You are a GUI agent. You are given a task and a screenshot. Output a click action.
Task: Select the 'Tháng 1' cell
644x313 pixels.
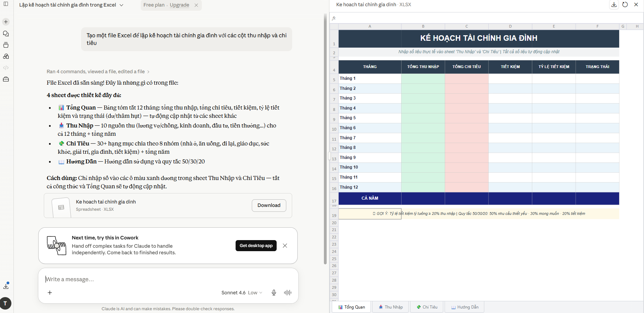click(370, 78)
